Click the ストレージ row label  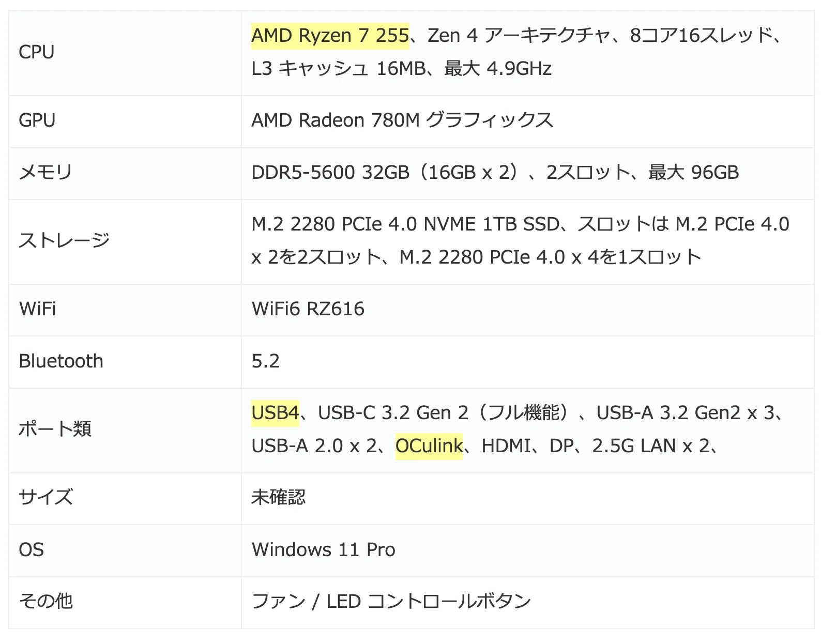[64, 240]
